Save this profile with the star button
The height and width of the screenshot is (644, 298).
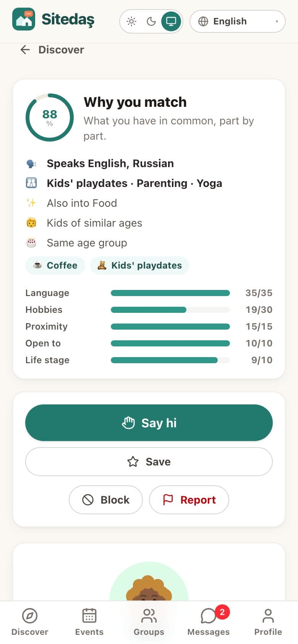149,462
